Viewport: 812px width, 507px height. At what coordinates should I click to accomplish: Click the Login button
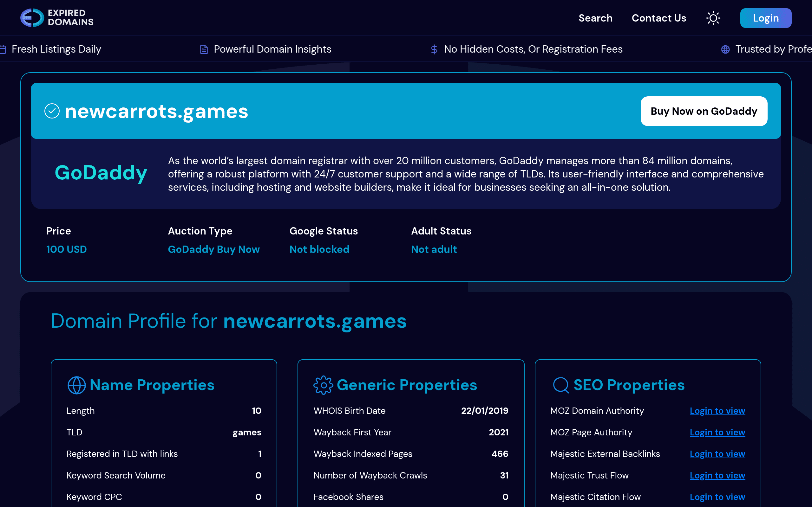click(766, 18)
